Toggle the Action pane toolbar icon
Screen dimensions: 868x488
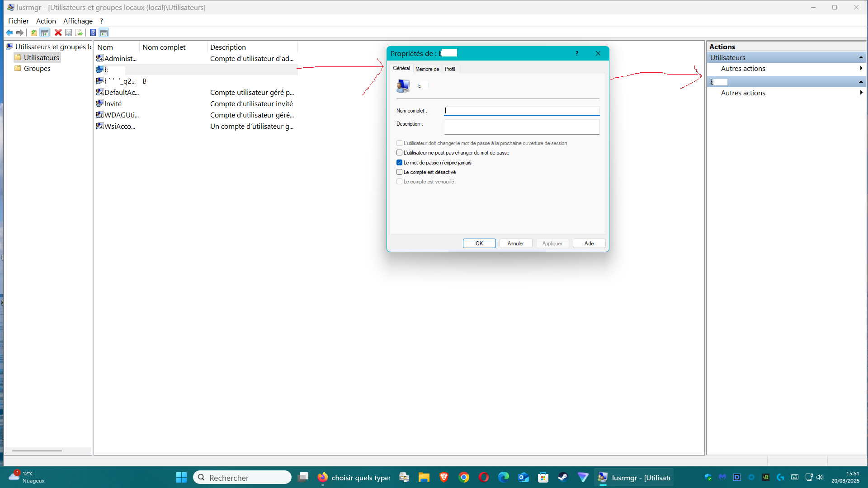tap(104, 33)
